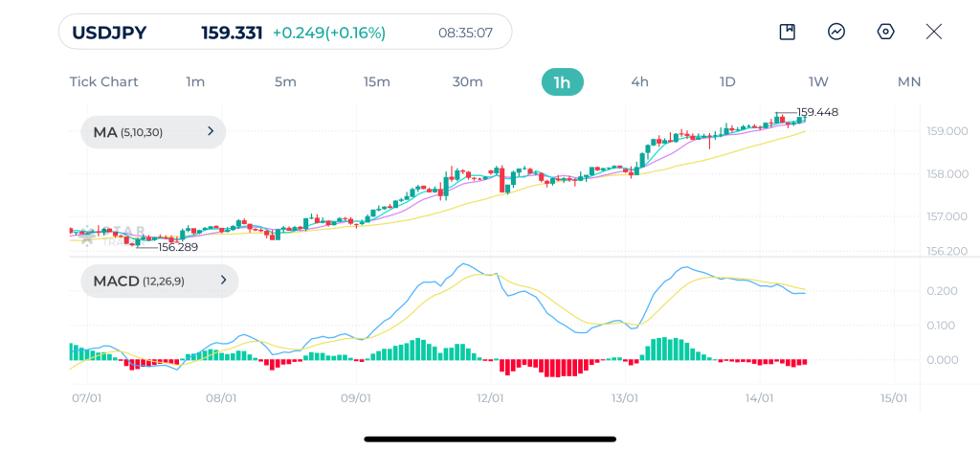Viewport: 980px width, 451px height.
Task: Expand the MACD (12,26,9) indicator chevron
Action: [223, 281]
